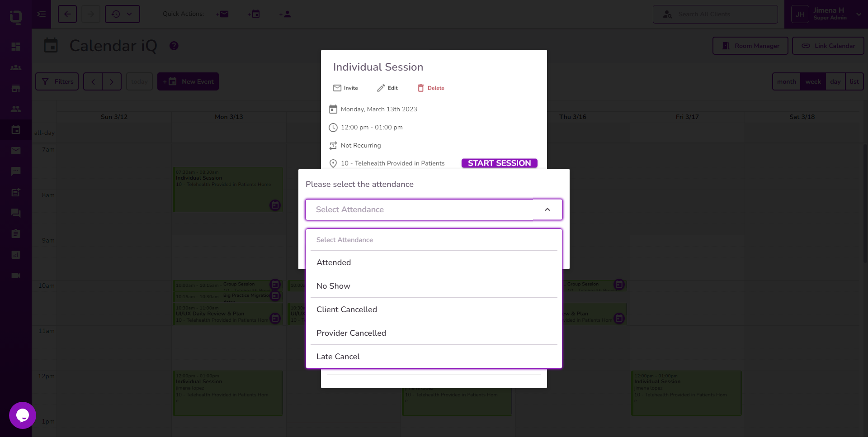
Task: Open Friday 12:00pm Individual Session event
Action: pos(686,393)
